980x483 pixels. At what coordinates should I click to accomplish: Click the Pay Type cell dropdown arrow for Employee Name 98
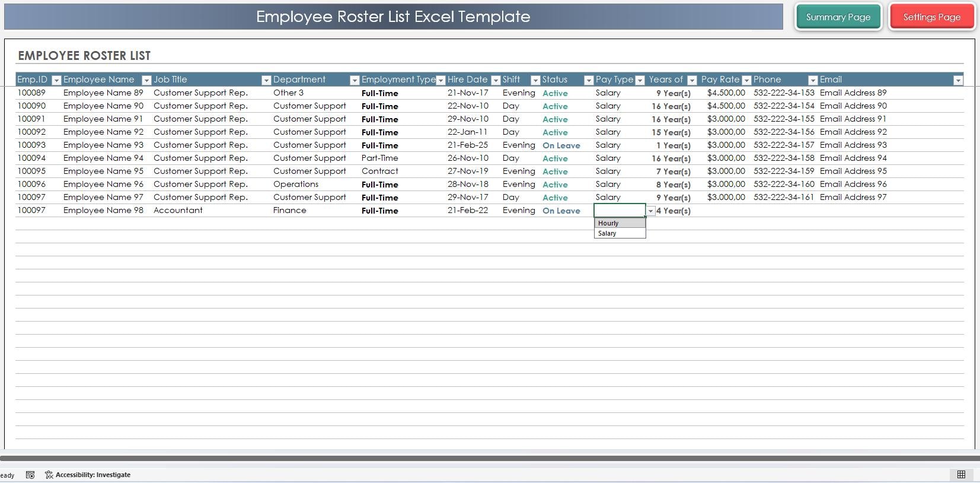(x=650, y=211)
